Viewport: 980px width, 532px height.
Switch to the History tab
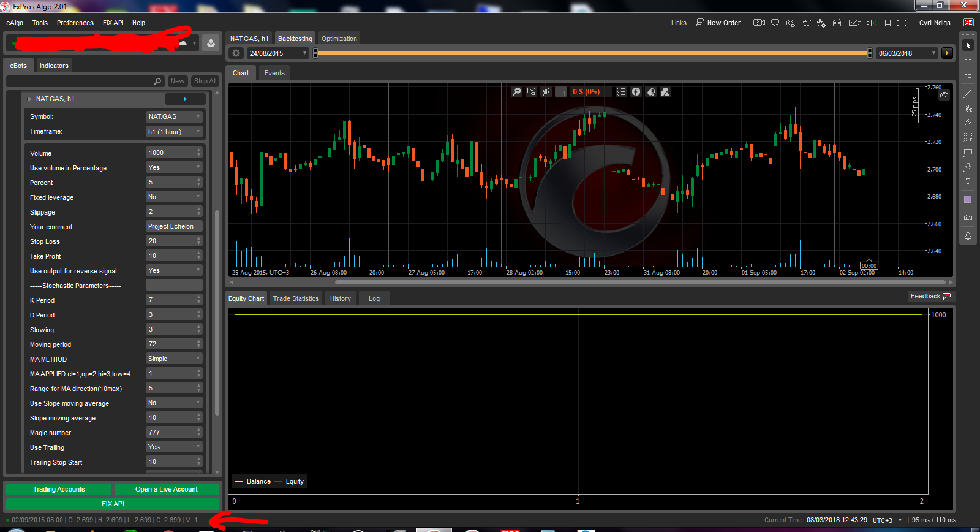tap(341, 298)
